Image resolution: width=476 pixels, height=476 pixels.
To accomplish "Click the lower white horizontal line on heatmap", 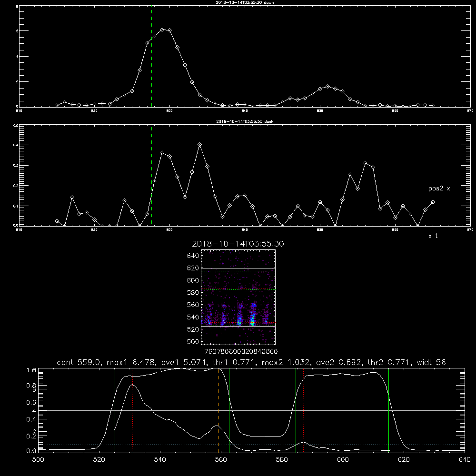I will pyautogui.click(x=238, y=327).
